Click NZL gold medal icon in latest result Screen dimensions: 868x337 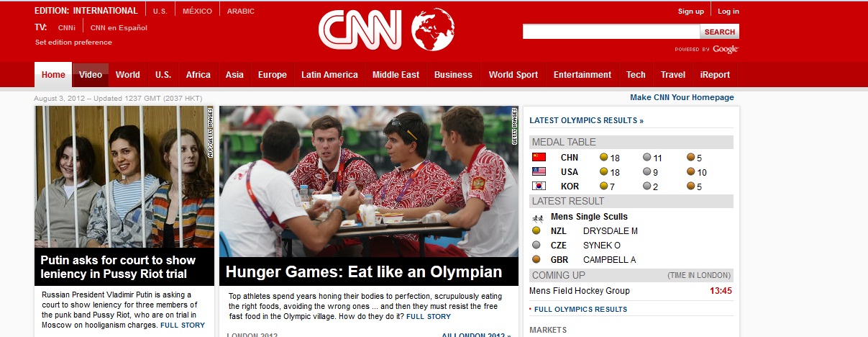[x=536, y=231]
